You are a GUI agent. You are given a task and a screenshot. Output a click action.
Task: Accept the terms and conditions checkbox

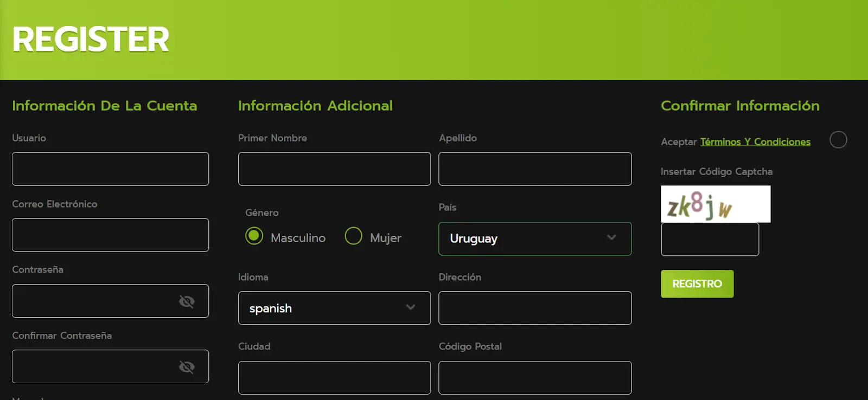(x=838, y=140)
